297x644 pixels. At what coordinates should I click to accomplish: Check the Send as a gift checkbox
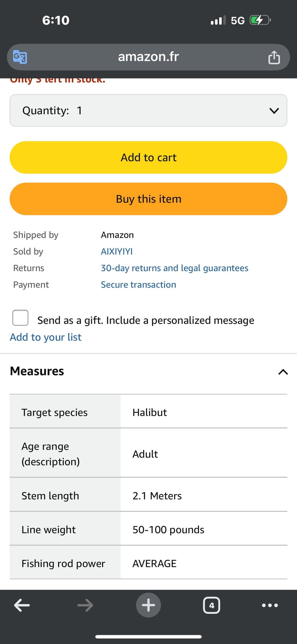[x=20, y=318]
